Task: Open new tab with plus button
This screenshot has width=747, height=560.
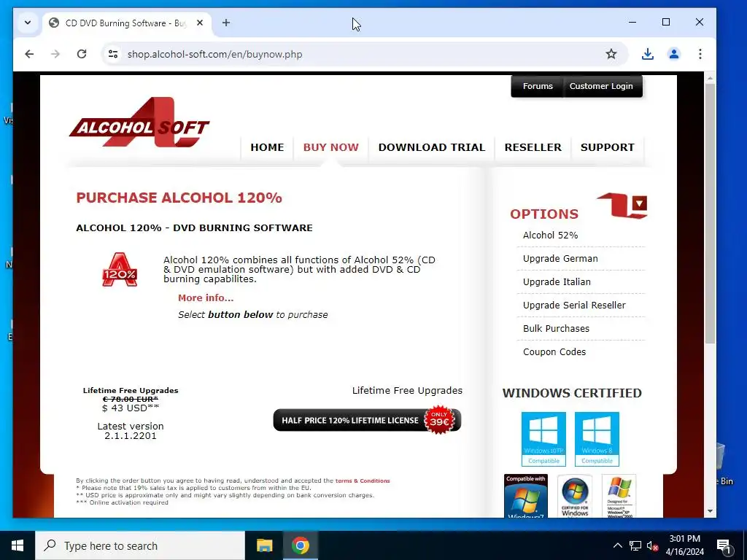Action: 226,23
